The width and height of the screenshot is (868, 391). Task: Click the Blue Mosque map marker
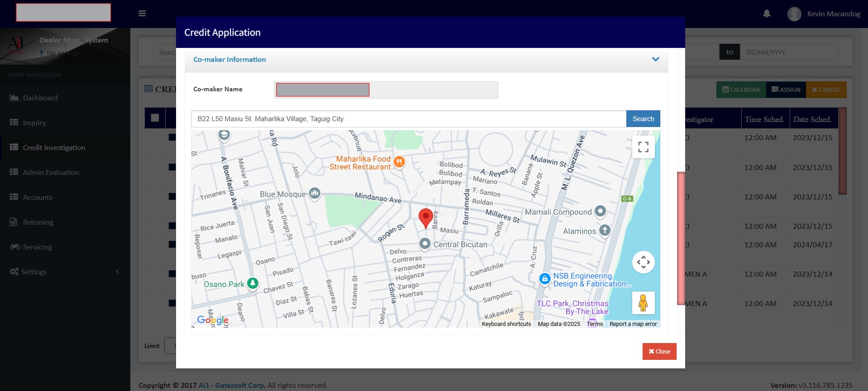tap(315, 193)
